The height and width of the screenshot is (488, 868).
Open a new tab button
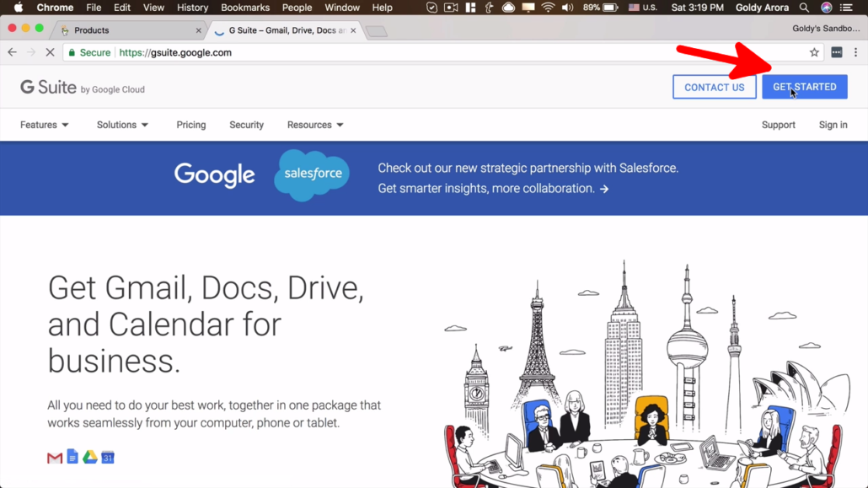(x=377, y=31)
